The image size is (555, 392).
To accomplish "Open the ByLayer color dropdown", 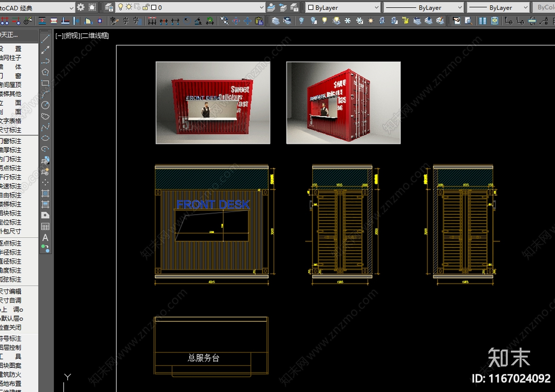I will point(376,7).
